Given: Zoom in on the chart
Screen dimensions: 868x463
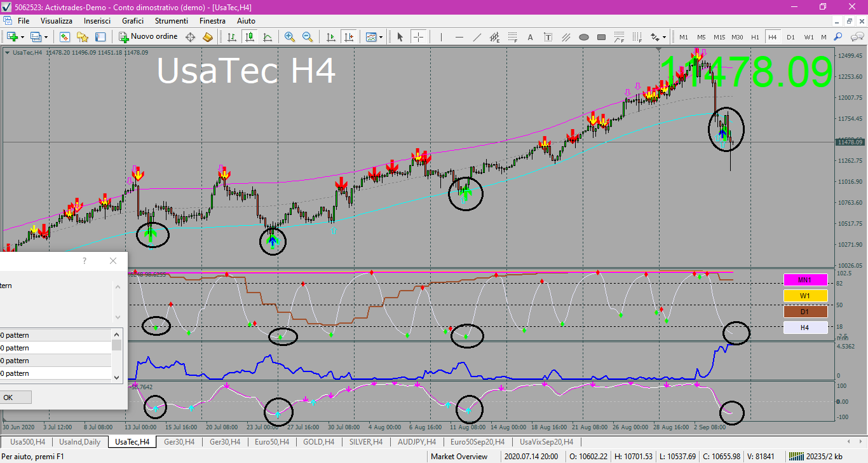Looking at the screenshot, I should (x=290, y=37).
